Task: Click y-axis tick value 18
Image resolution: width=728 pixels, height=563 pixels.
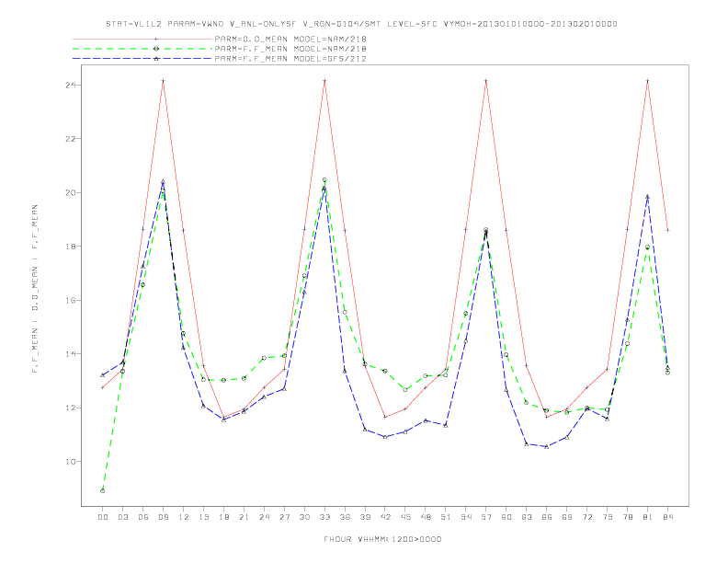Action: click(71, 247)
